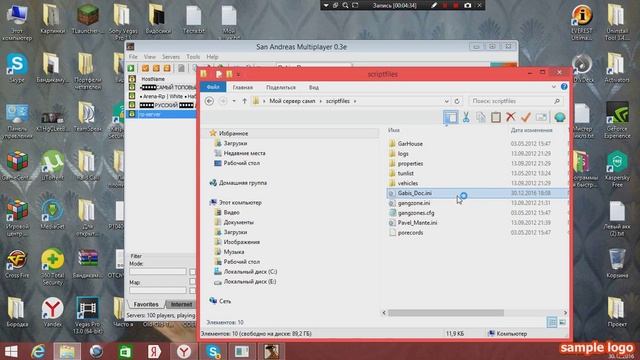Switch to Favorites tab in SA-MP
The image size is (640, 360).
coord(146,304)
